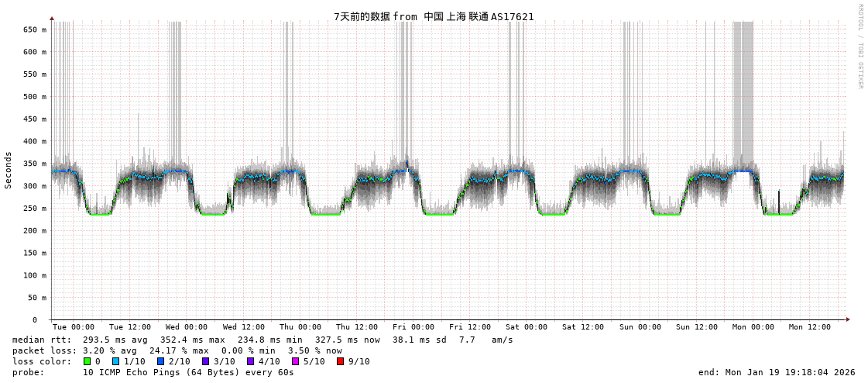The height and width of the screenshot is (383, 868).
Task: Click the green 0 loss color swatch
Action: tap(87, 361)
